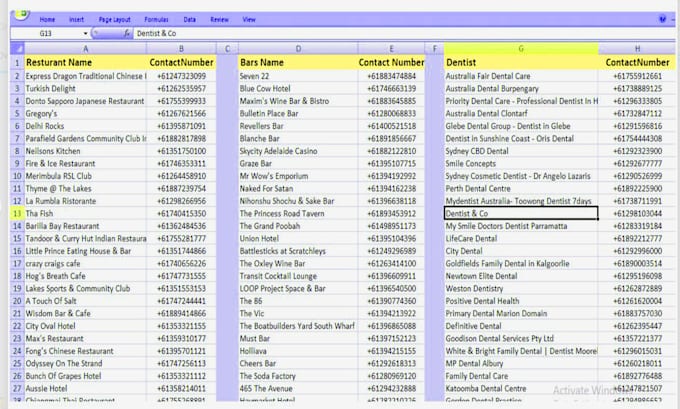Image resolution: width=680 pixels, height=409 pixels.
Task: Click the formula bar showing Dentist & Co
Action: tap(405, 33)
